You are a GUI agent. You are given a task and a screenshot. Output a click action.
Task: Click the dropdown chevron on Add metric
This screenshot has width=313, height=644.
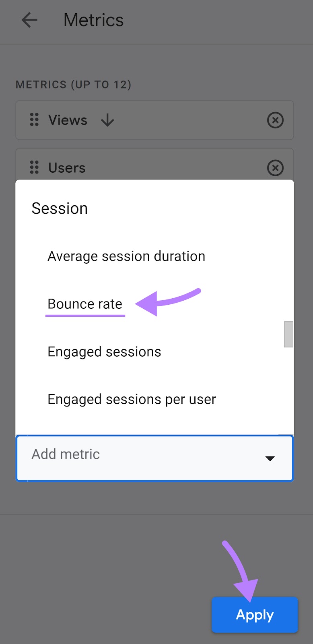(270, 458)
